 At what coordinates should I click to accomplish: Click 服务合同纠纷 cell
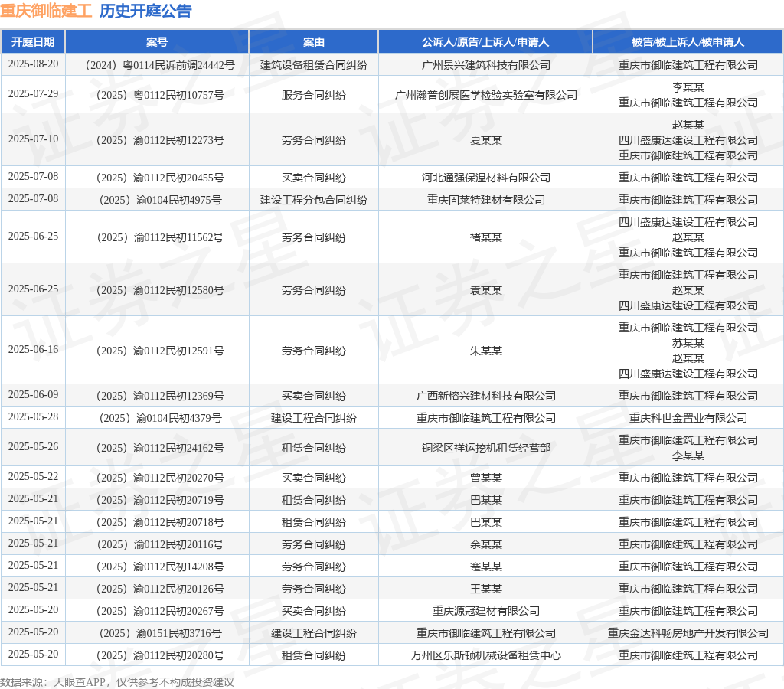(x=313, y=95)
